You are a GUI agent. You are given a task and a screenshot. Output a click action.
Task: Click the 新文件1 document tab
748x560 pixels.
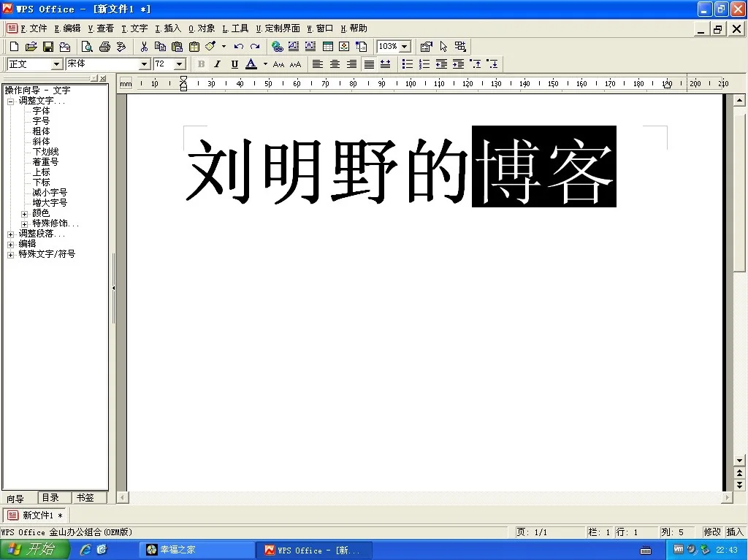point(35,515)
